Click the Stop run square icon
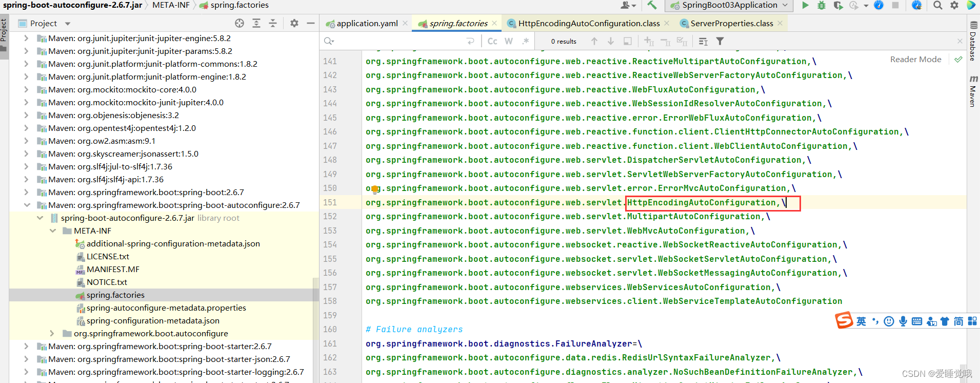 895,5
